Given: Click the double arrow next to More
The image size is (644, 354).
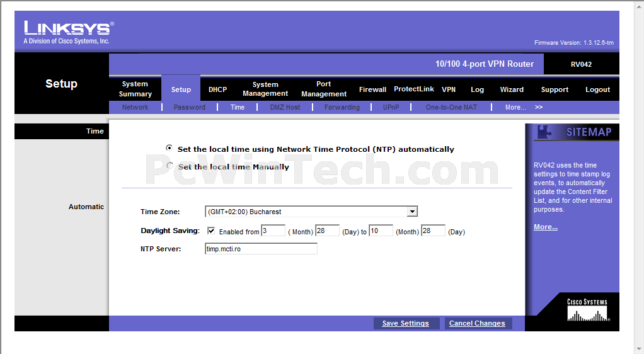Looking at the screenshot, I should click(x=539, y=107).
